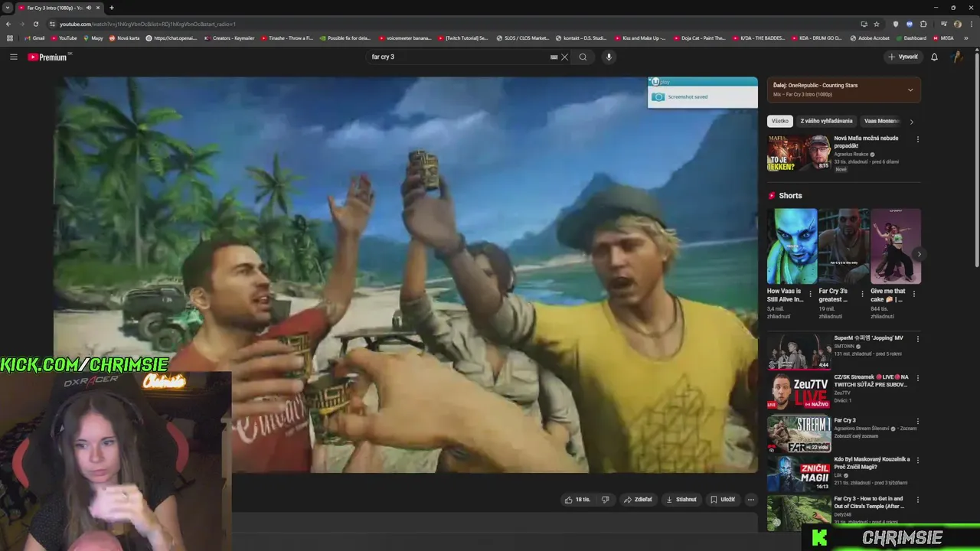Open browser extensions puzzle icon
The image size is (980, 551).
pos(923,24)
